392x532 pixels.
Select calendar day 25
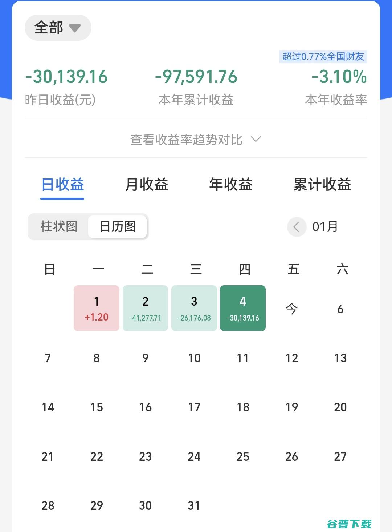pos(243,456)
